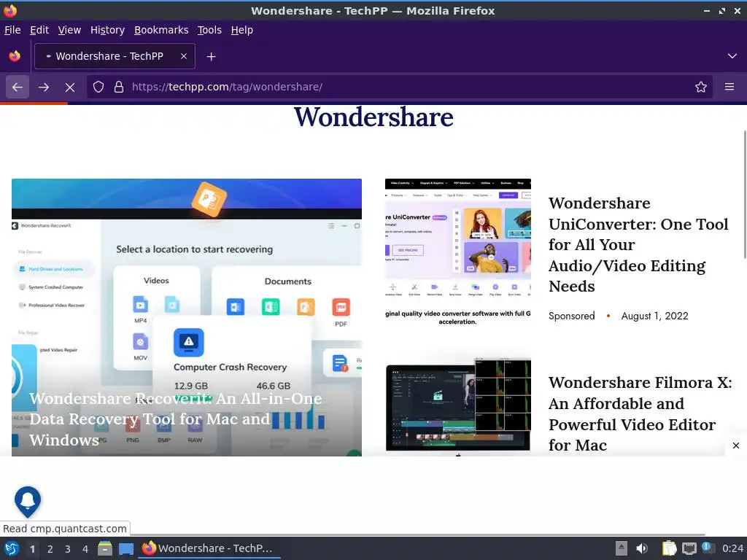Open the clipboard manager tray icon
The width and height of the screenshot is (747, 560).
click(x=669, y=548)
